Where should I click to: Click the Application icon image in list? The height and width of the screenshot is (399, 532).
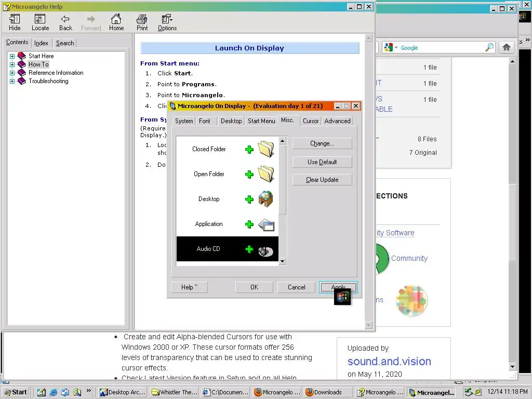(267, 224)
